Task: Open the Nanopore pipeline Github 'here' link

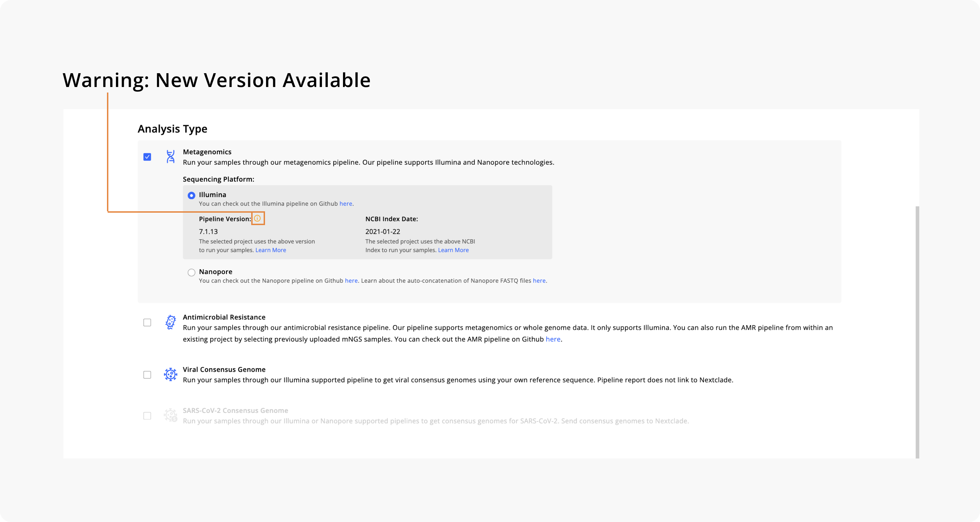Action: tap(351, 281)
